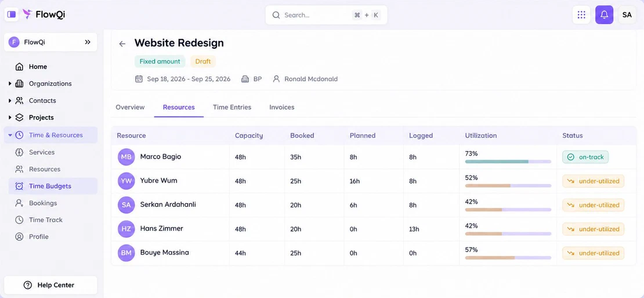The width and height of the screenshot is (644, 298).
Task: Click the Bookings person icon
Action: tap(19, 203)
